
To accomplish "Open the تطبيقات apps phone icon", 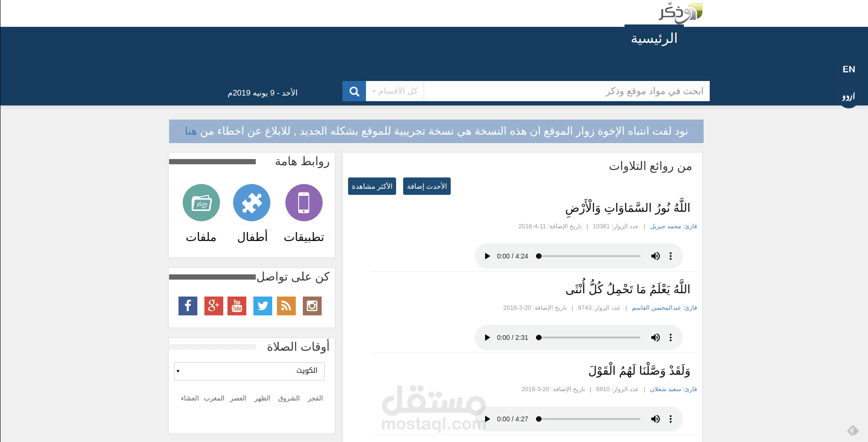I will coord(304,202).
